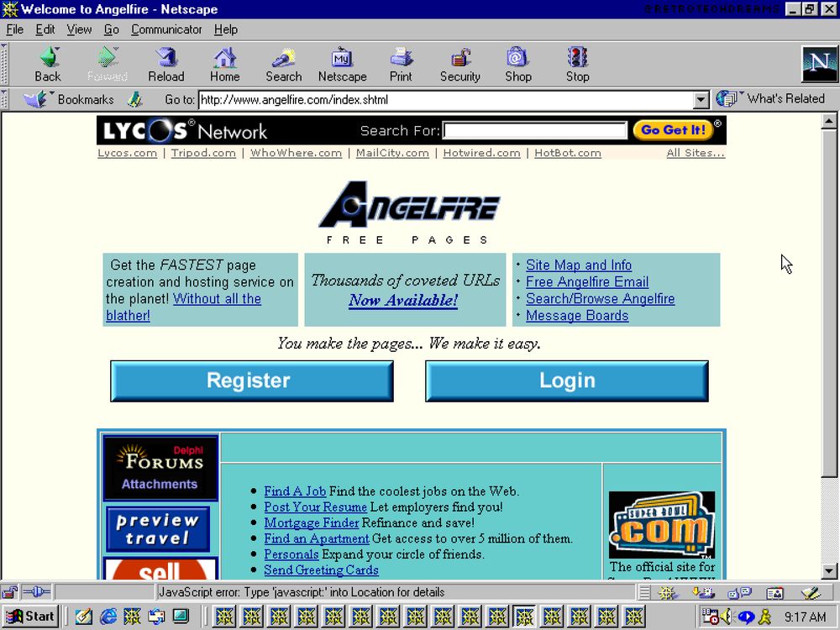Open the Hotwired.com link
Image resolution: width=840 pixels, height=630 pixels.
pos(481,153)
